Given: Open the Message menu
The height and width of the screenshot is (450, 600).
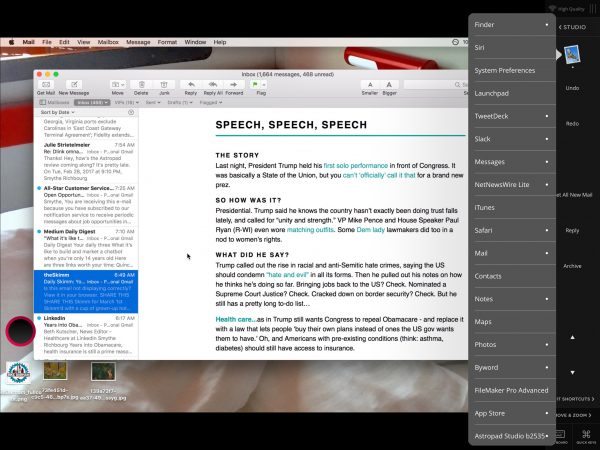Looking at the screenshot, I should point(138,42).
